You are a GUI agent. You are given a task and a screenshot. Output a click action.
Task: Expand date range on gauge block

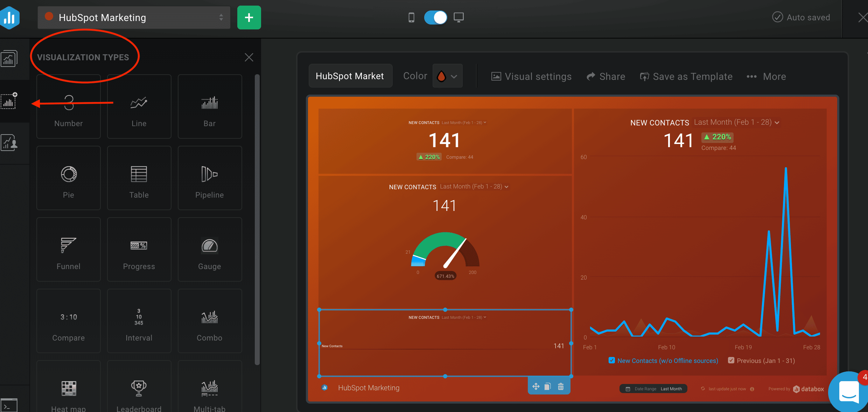click(474, 187)
